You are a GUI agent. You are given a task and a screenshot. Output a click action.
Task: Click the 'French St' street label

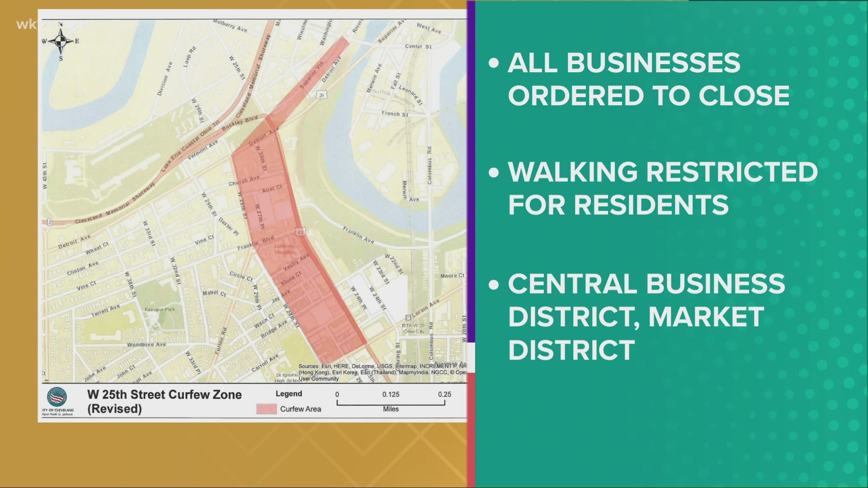point(395,114)
